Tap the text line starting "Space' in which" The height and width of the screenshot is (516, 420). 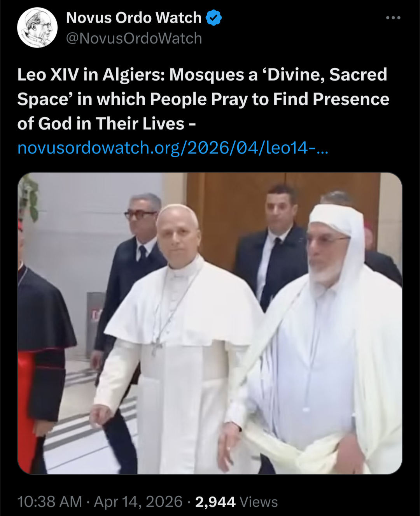click(203, 99)
